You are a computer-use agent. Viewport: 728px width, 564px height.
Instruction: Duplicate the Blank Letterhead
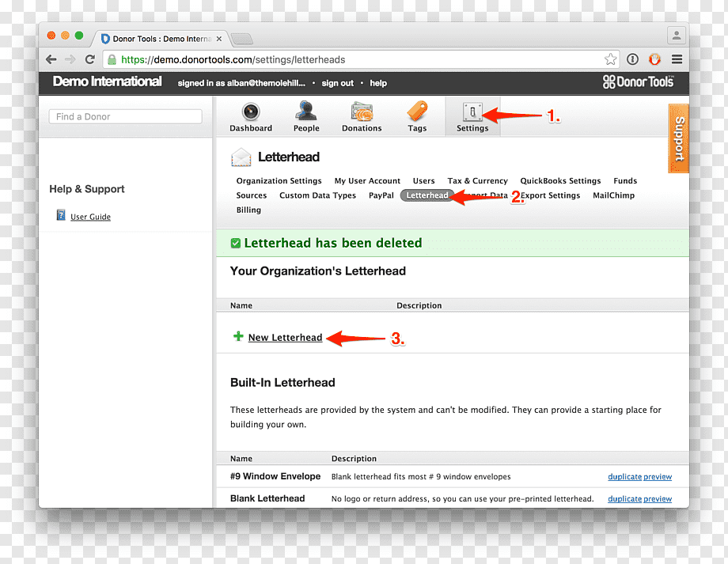point(624,498)
